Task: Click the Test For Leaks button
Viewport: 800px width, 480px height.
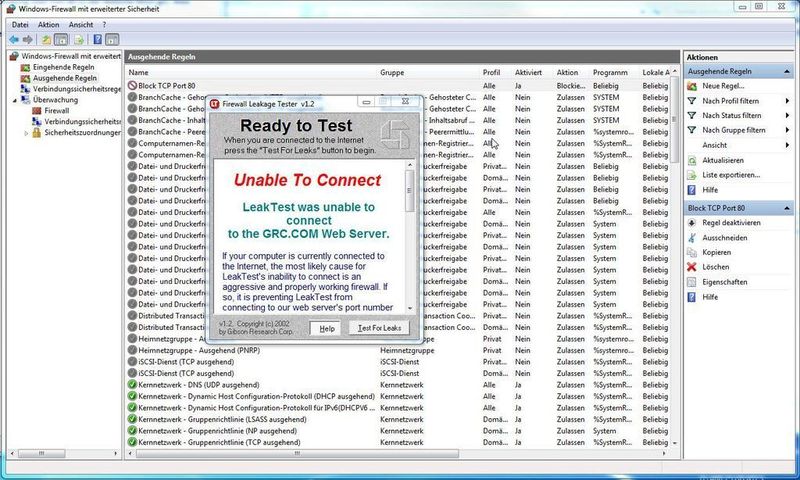Action: tap(379, 328)
